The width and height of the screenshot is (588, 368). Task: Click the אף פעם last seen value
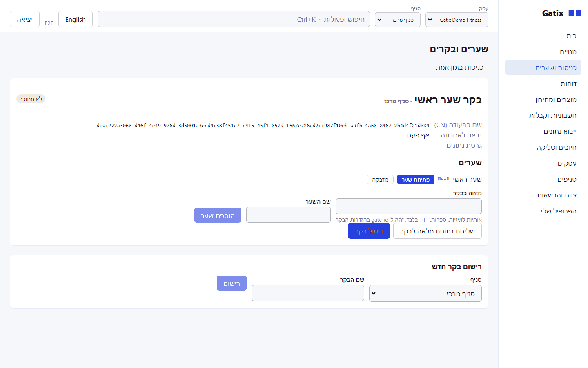tap(418, 135)
